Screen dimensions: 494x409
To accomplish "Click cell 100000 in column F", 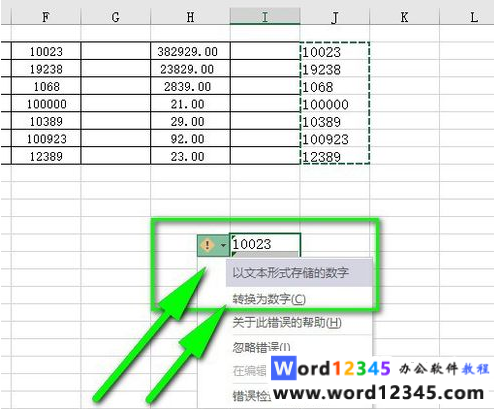I will pyautogui.click(x=46, y=103).
